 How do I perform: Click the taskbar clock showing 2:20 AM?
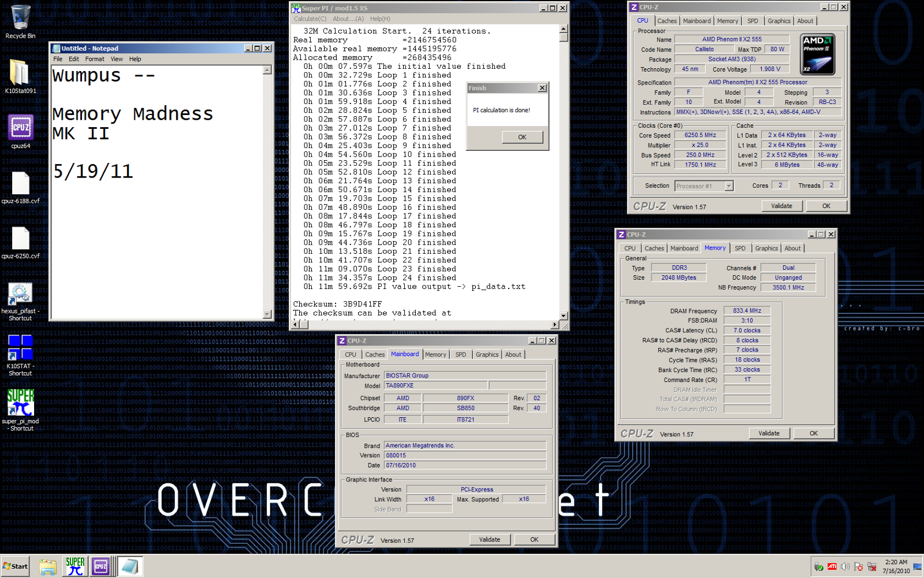pos(896,562)
